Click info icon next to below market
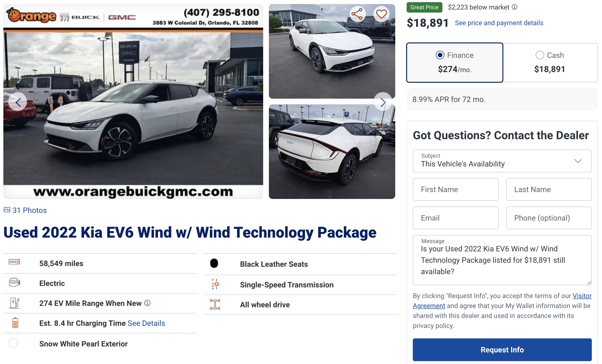This screenshot has width=602, height=364. [x=515, y=7]
